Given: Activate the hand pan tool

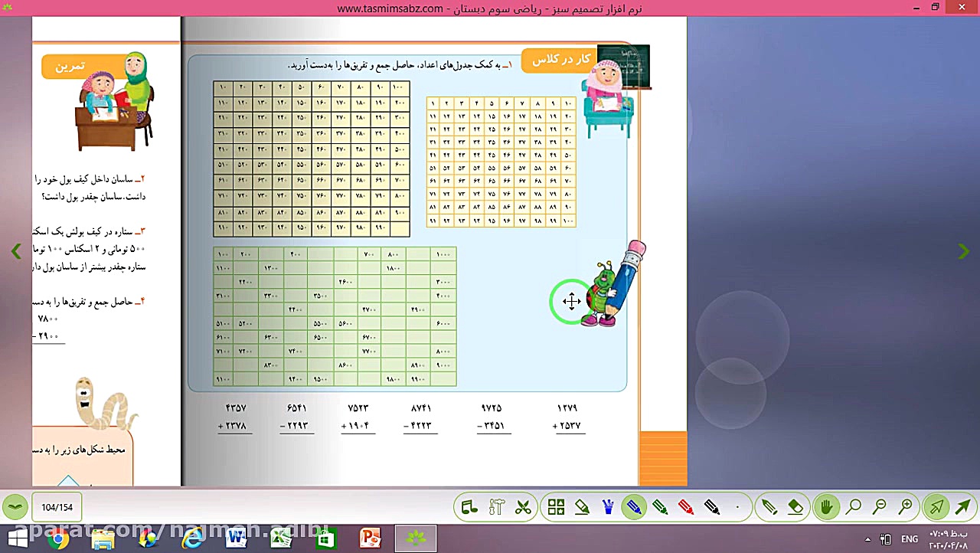Looking at the screenshot, I should [827, 507].
